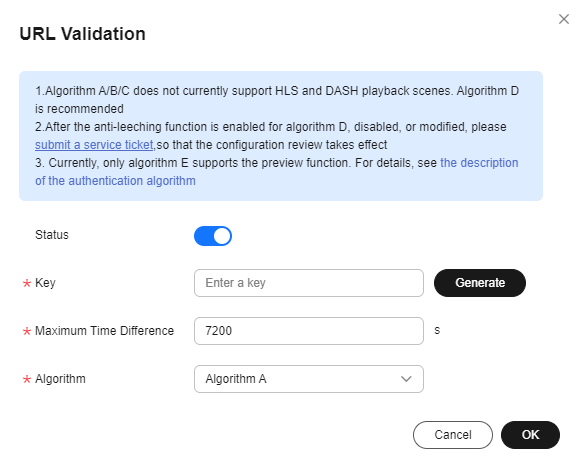Click the blue algorithm notice box
Screen dimensions: 588x467
tap(281, 136)
